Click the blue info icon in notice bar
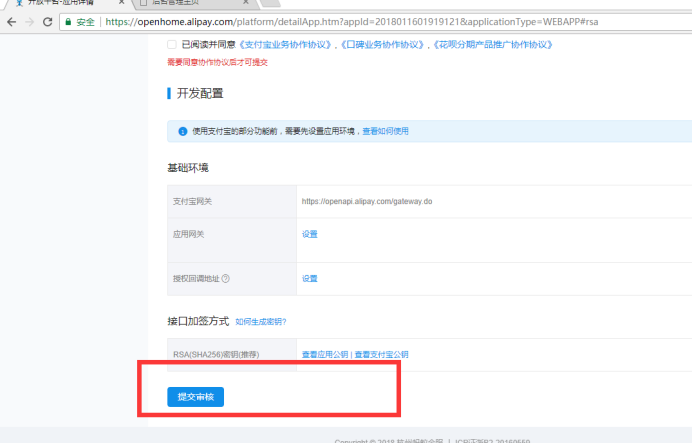Viewport: 692px width, 443px height. tap(182, 131)
